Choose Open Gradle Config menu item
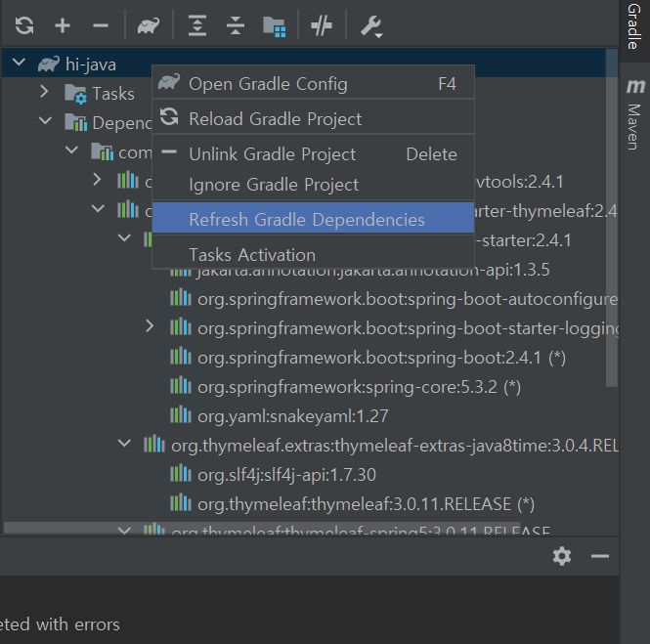Viewport: 650px width, 644px height. click(313, 84)
